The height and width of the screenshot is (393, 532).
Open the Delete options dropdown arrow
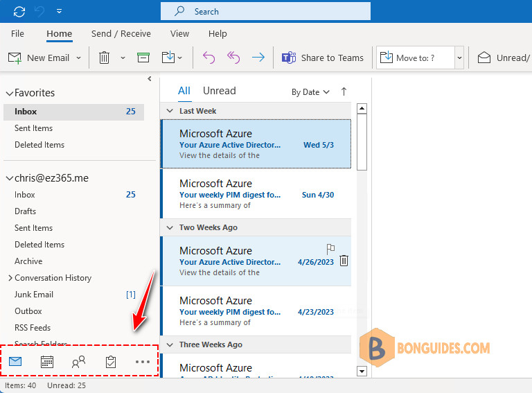[123, 58]
